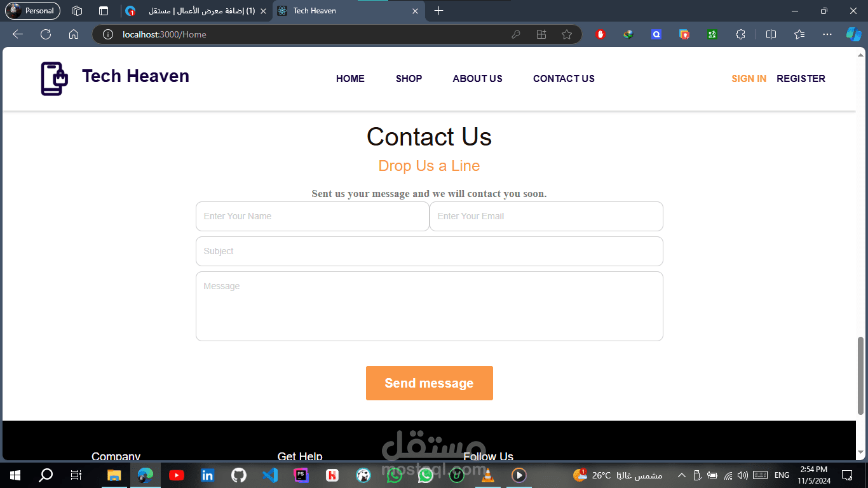Screen dimensions: 868x488
Task: Toggle the split screen icon
Action: click(771, 34)
